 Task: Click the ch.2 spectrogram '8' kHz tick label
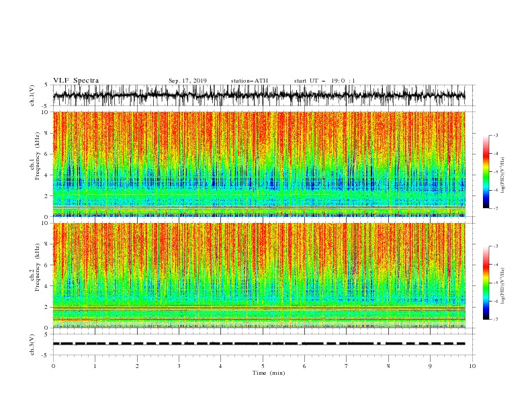click(47, 244)
